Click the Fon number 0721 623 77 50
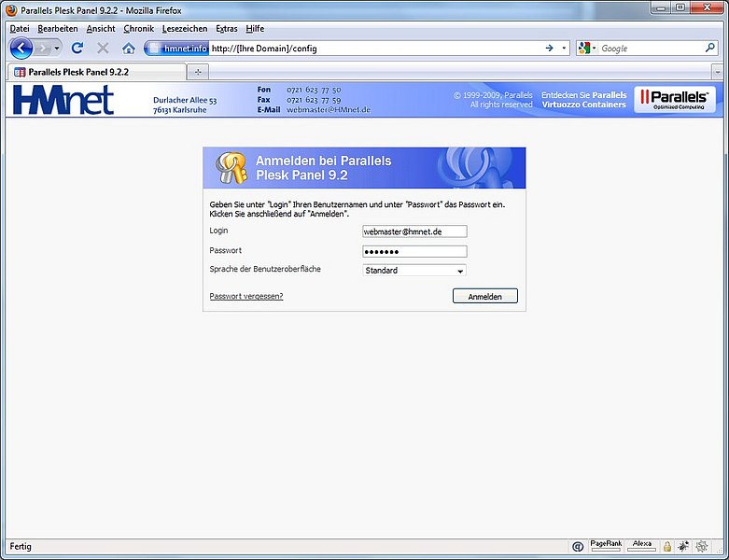The width and height of the screenshot is (729, 560). tap(314, 90)
